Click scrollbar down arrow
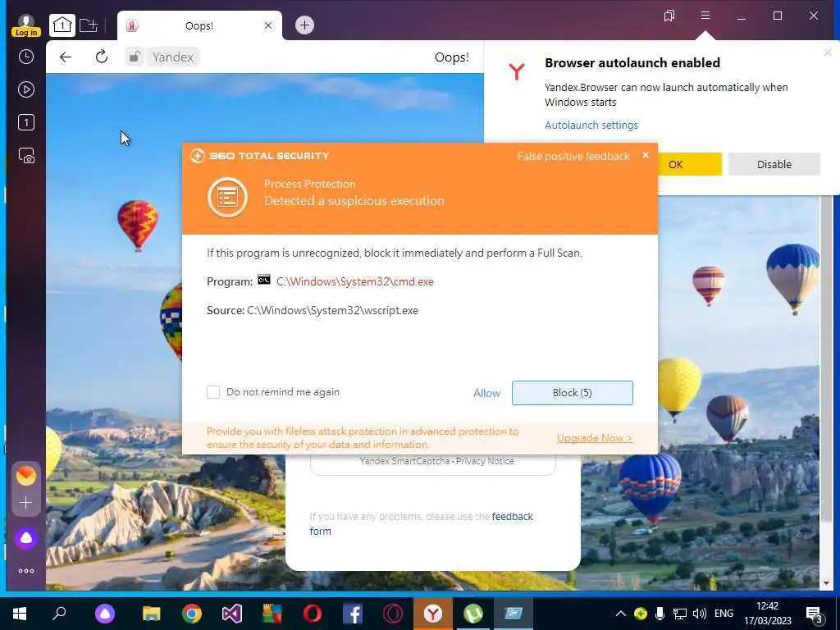Image resolution: width=840 pixels, height=630 pixels. tap(825, 583)
